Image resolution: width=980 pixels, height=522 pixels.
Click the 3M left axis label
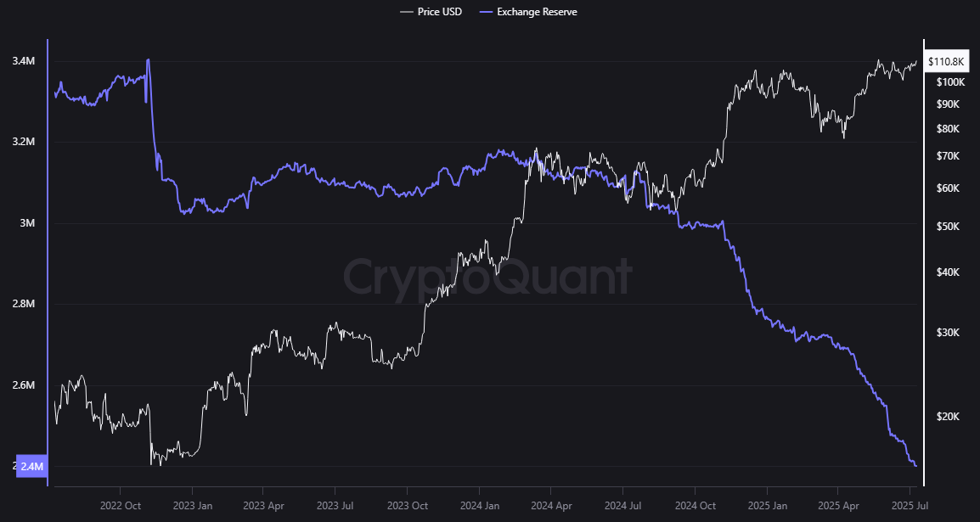(x=28, y=223)
